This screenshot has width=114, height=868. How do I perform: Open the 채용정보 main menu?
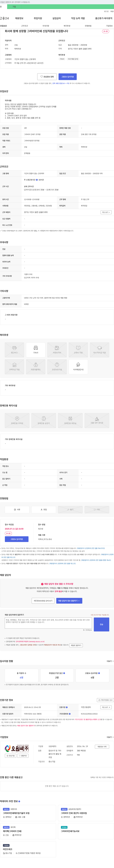coord(19,18)
